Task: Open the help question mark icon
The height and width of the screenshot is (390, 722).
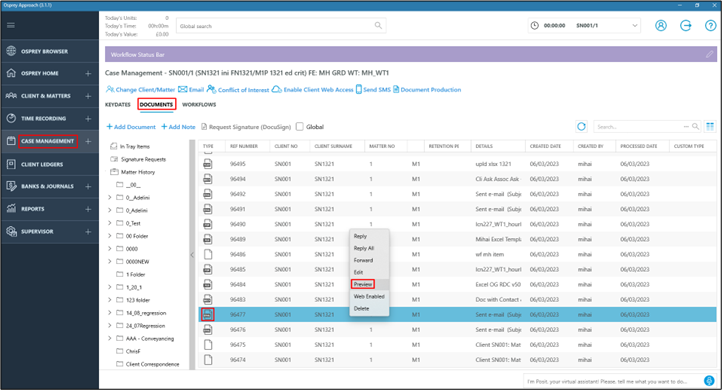Action: [710, 25]
